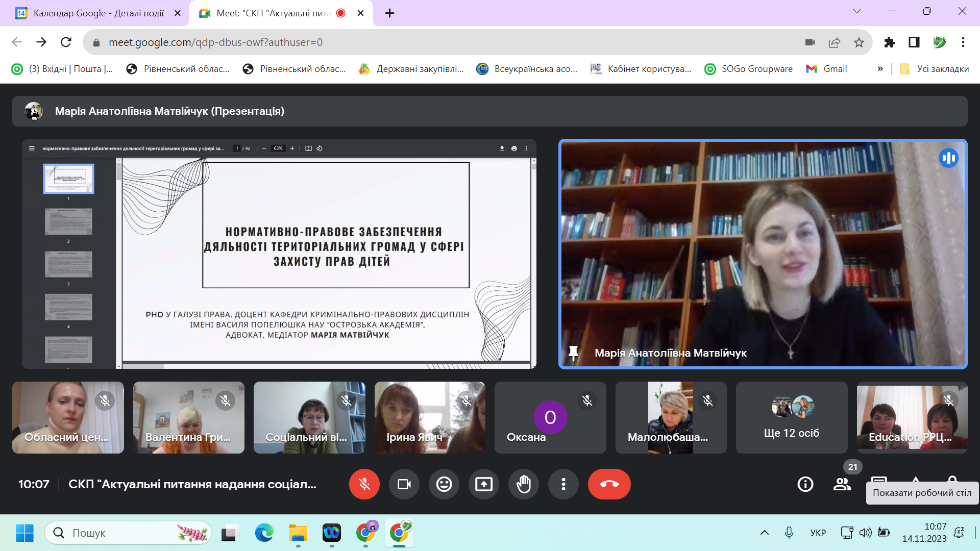Show participants list people icon
The image size is (980, 551).
842,484
